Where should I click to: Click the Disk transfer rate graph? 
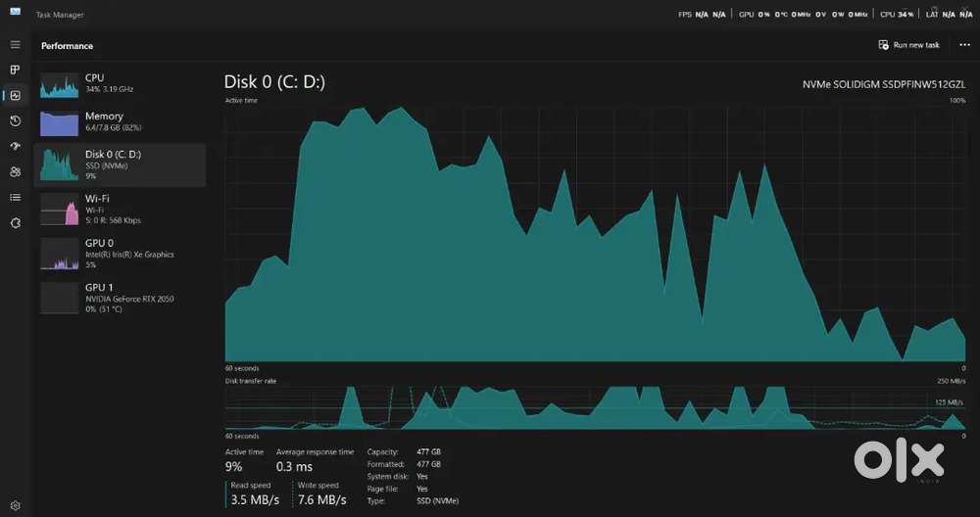(x=595, y=407)
